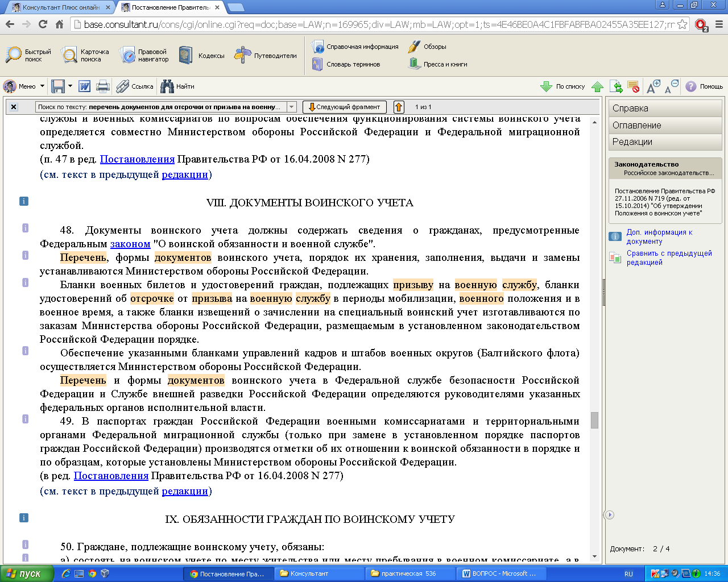
Task: Open the Консультант taskbar folder
Action: tap(318, 573)
